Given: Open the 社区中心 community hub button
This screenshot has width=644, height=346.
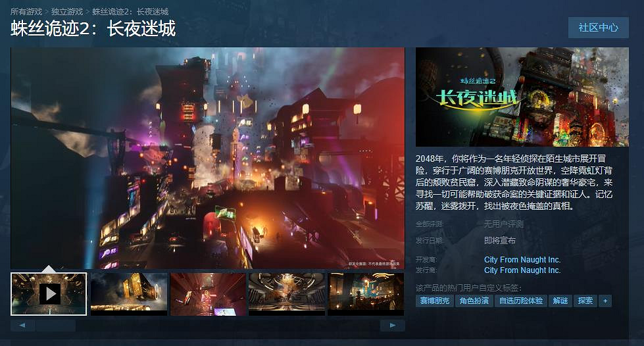Looking at the screenshot, I should [599, 28].
